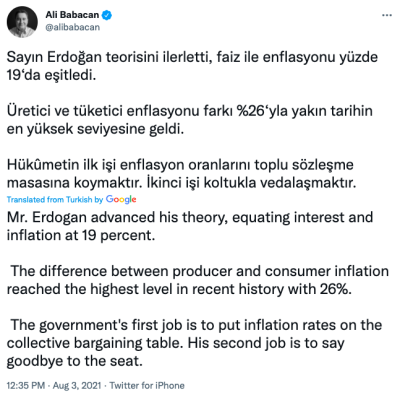Click the text 'goodbye to the seat.'

(x=75, y=361)
